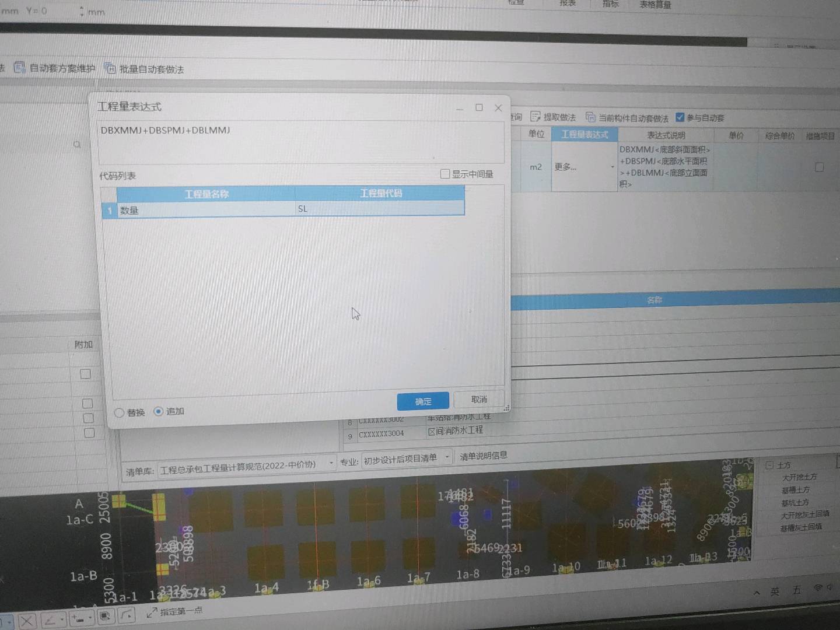
Task: Click the angle tool icon in bottom toolbar
Action: tap(50, 619)
